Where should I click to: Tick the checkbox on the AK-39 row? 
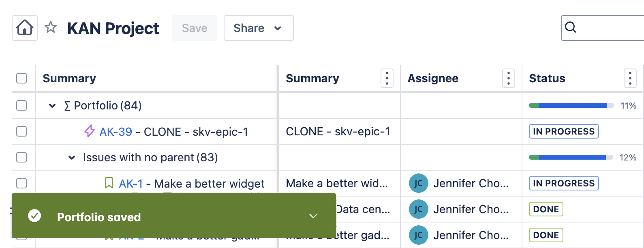point(21,131)
